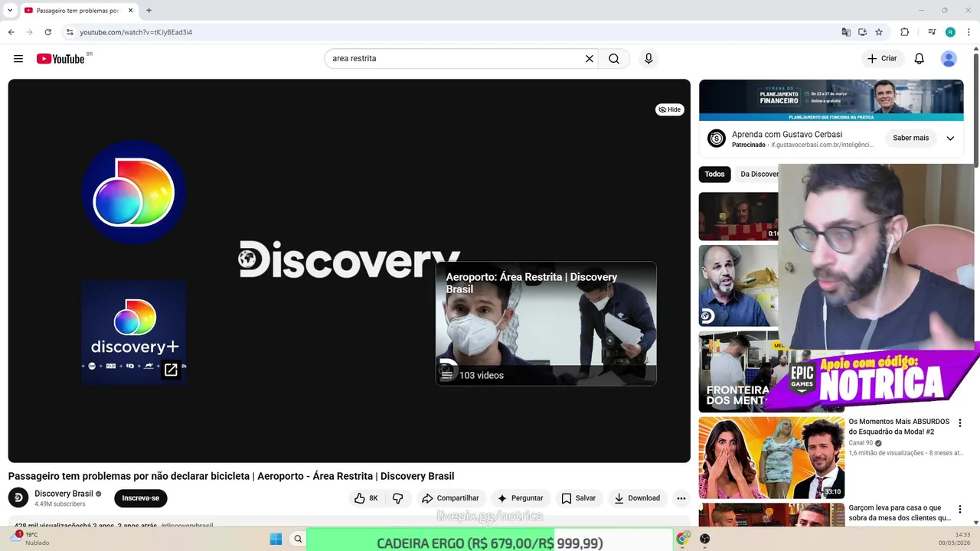Viewport: 980px width, 551px height.
Task: Go to YouTube home via logo
Action: click(60, 59)
